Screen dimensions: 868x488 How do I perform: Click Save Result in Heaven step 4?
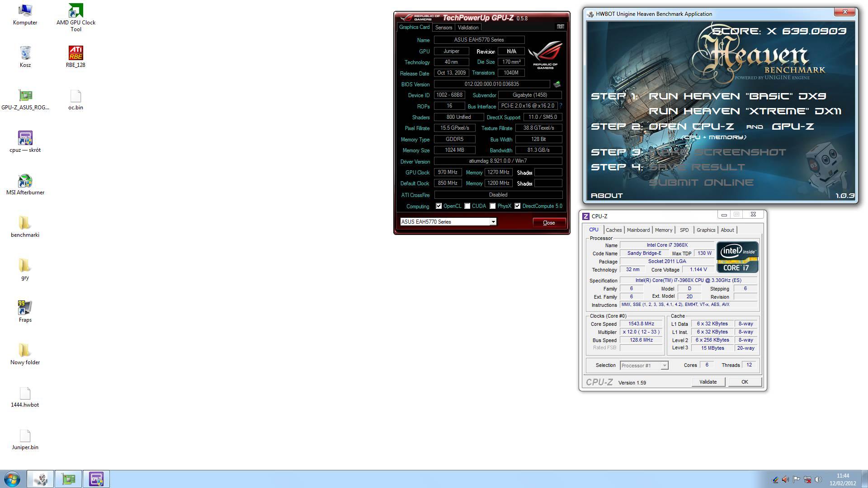pyautogui.click(x=697, y=167)
